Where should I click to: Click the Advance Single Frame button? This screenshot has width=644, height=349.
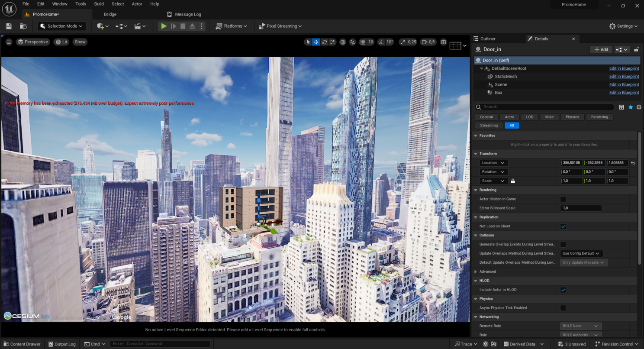[x=173, y=26]
